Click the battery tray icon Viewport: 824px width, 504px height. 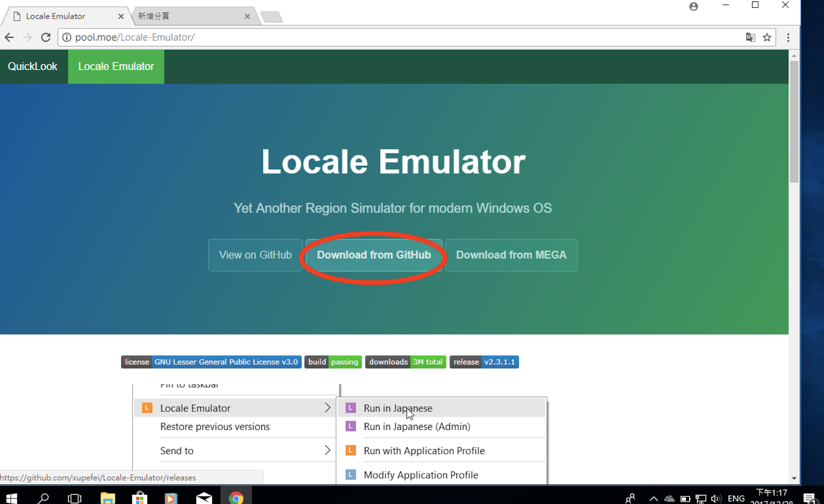point(685,498)
